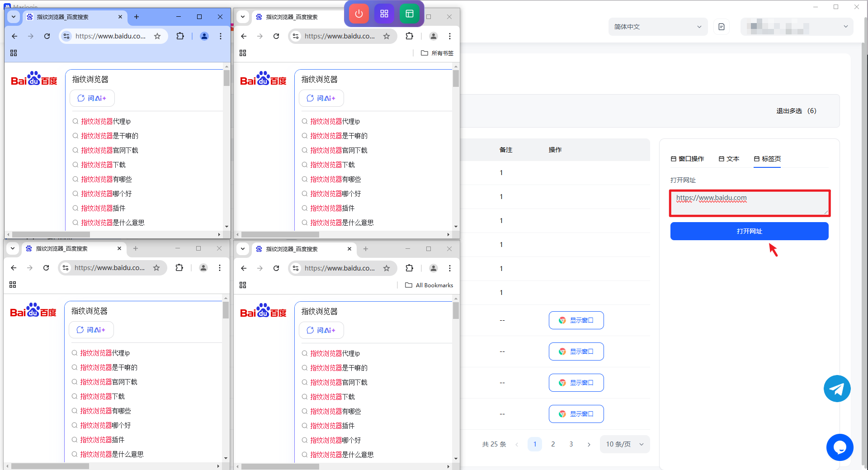
Task: Open the 简体中文 language dropdown
Action: coord(657,27)
